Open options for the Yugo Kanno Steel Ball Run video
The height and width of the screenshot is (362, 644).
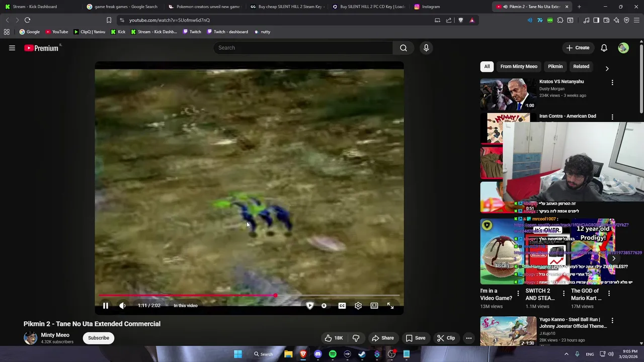(612, 320)
